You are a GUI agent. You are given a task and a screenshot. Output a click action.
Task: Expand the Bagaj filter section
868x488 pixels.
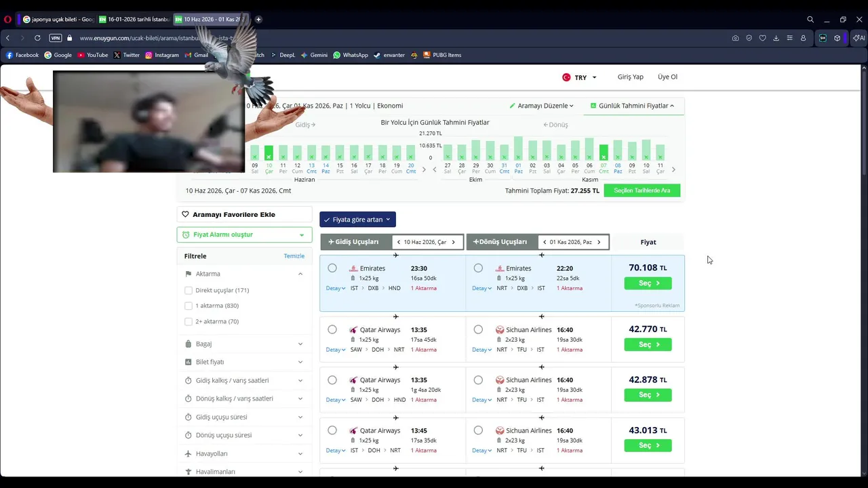coord(245,344)
